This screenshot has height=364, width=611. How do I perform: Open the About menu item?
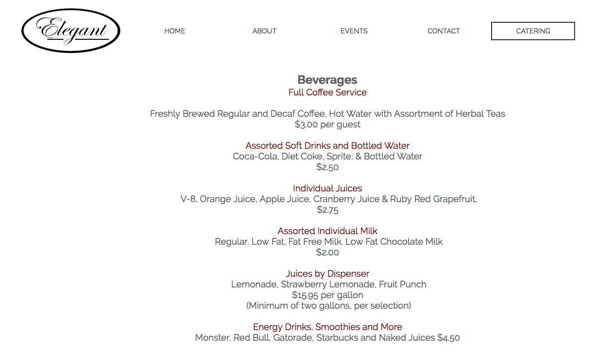pyautogui.click(x=264, y=31)
